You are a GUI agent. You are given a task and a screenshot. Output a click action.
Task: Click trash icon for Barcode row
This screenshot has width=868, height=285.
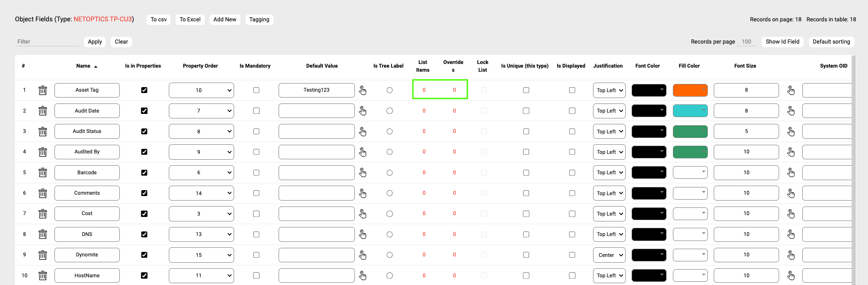[43, 173]
